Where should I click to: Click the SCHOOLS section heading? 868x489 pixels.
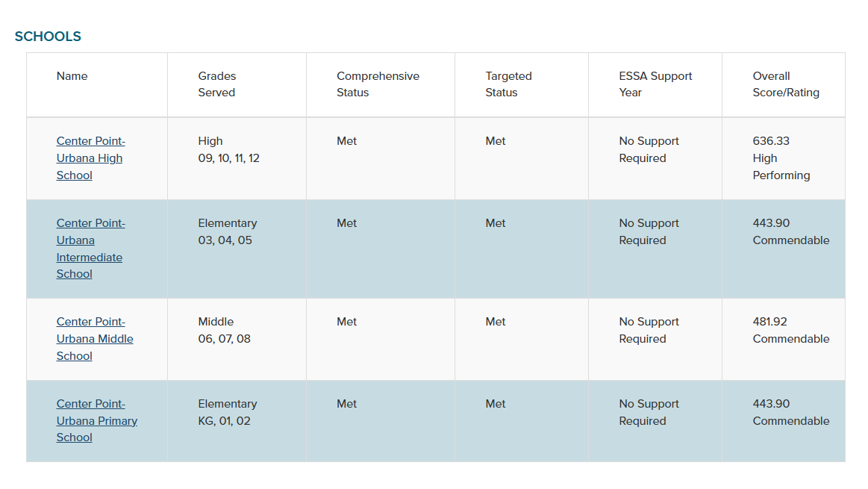[48, 37]
